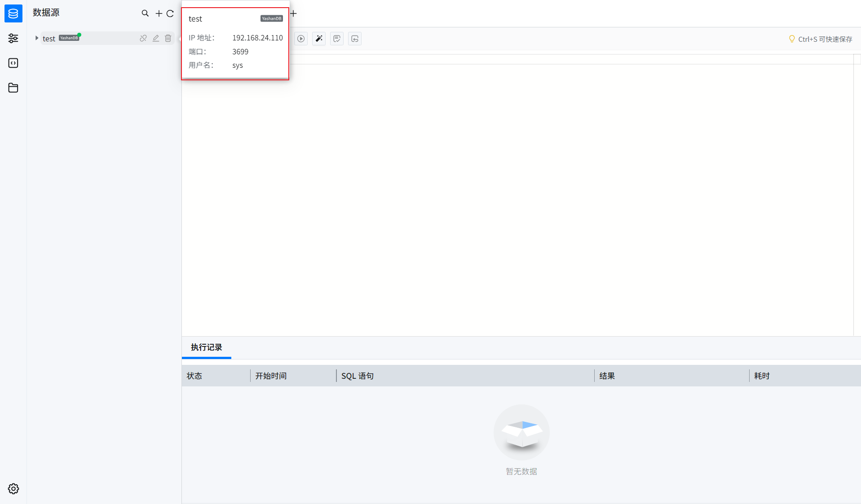Switch to the 执行记录 tab
Image resolution: width=861 pixels, height=504 pixels.
pos(207,347)
